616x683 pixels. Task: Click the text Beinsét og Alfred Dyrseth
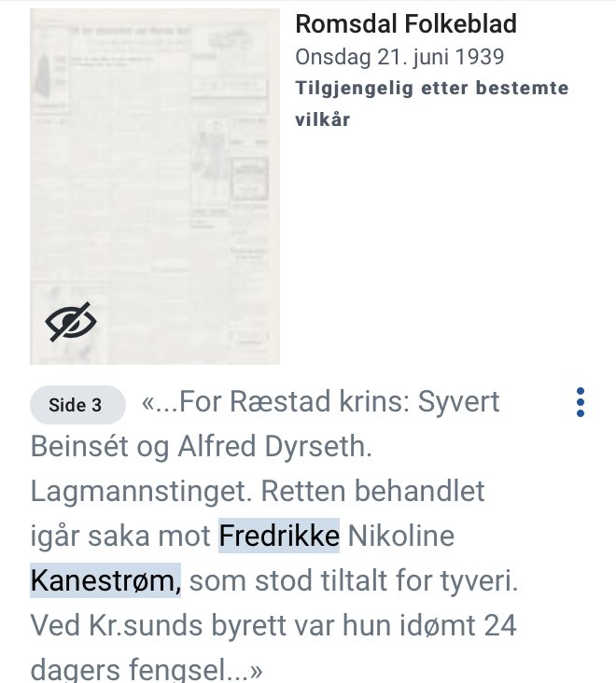[x=202, y=446]
